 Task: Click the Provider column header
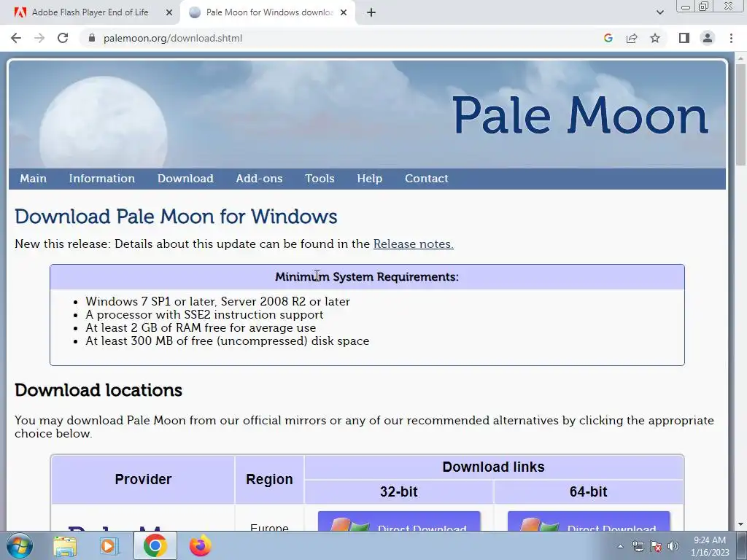pyautogui.click(x=143, y=480)
